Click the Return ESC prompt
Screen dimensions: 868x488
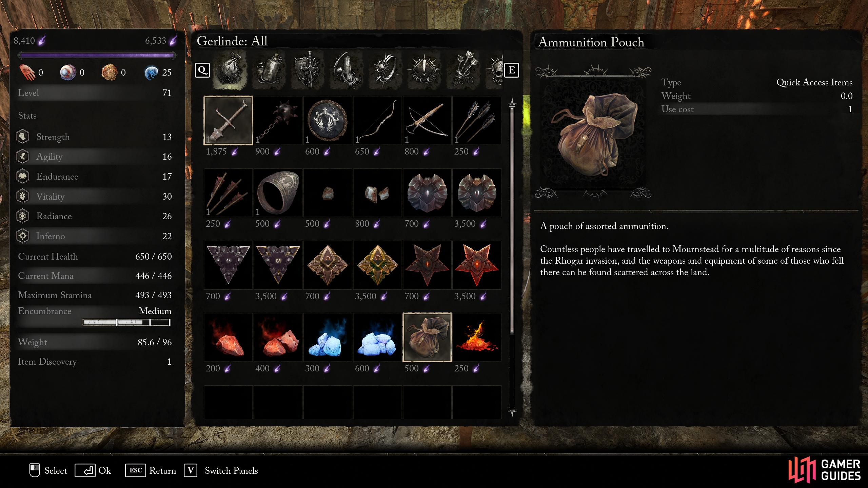151,470
